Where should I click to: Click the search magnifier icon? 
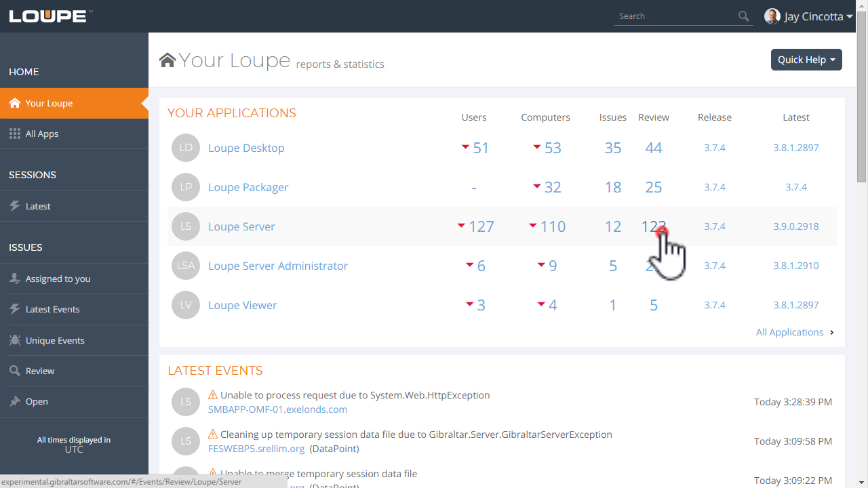pyautogui.click(x=744, y=16)
